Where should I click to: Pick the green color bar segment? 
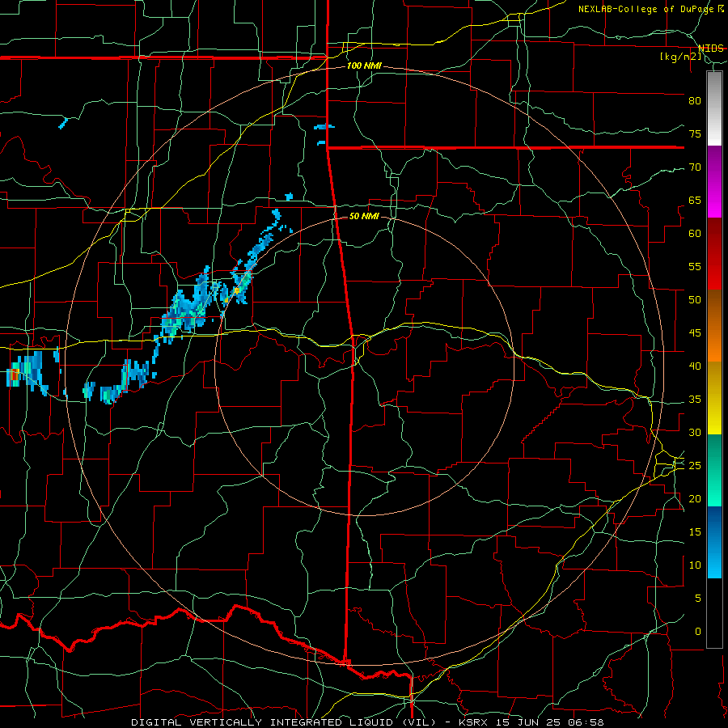(x=714, y=470)
